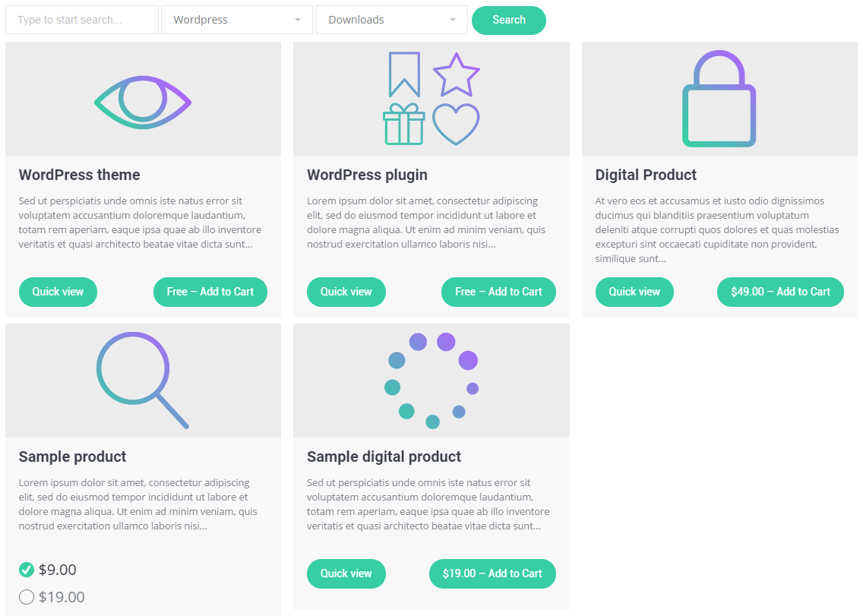
Task: Open the Wordpress category dropdown
Action: click(237, 20)
